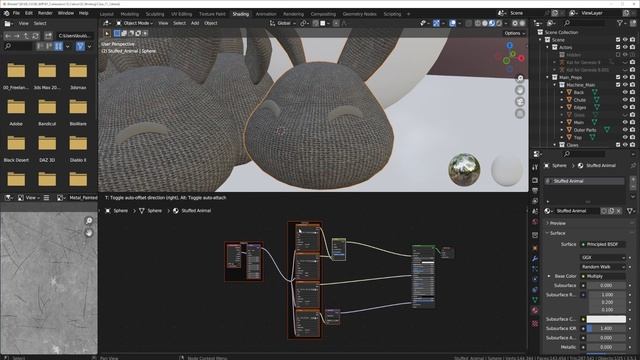Open the Random Walk subsurface method dropdown

click(603, 267)
